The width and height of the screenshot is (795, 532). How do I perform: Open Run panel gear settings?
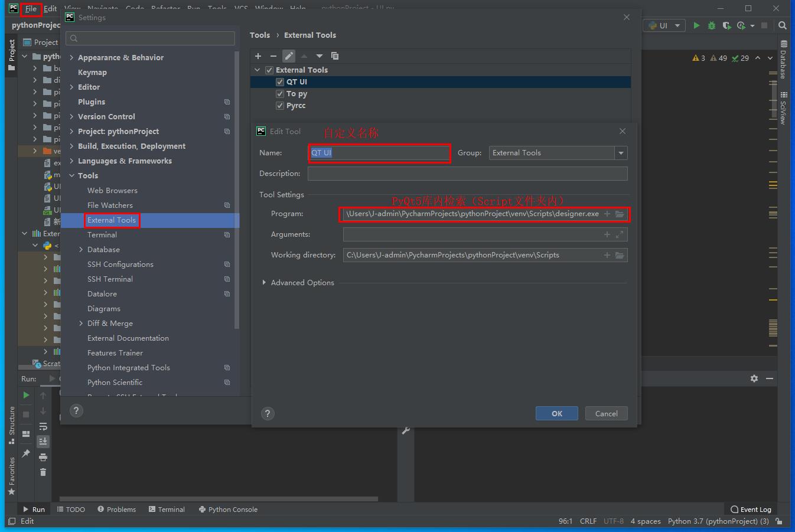point(754,378)
